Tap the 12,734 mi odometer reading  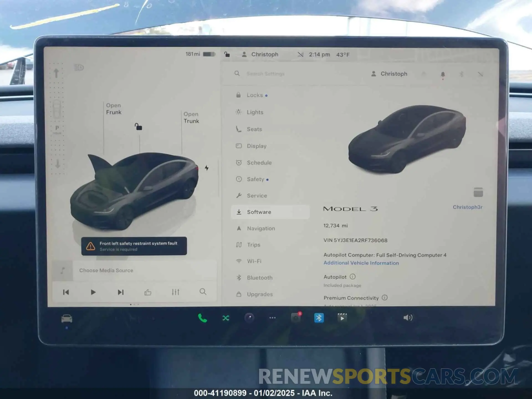336,226
